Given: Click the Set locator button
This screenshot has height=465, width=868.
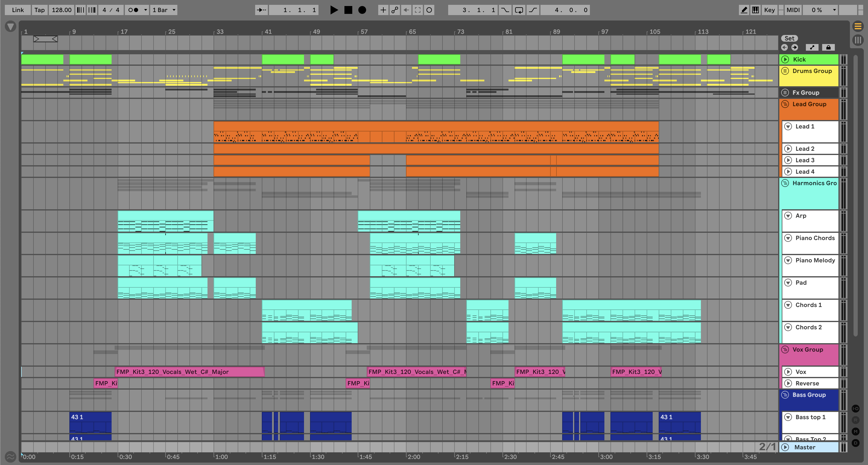Looking at the screenshot, I should pos(789,38).
